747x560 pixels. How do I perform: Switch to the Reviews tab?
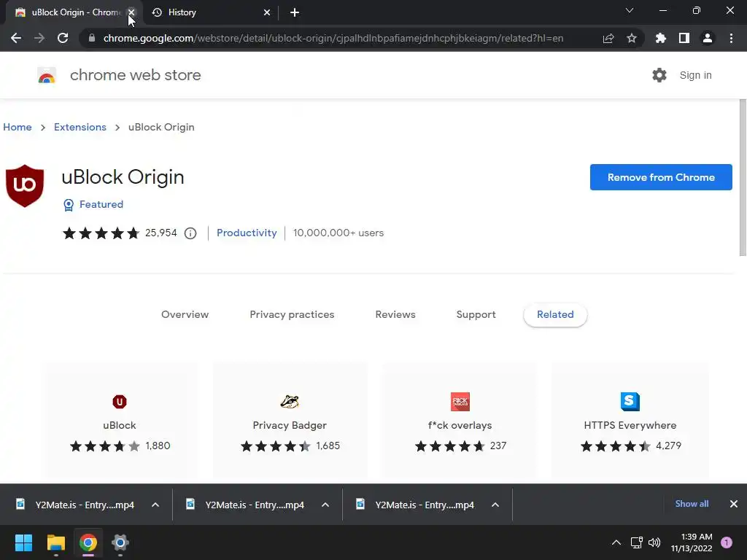click(395, 315)
